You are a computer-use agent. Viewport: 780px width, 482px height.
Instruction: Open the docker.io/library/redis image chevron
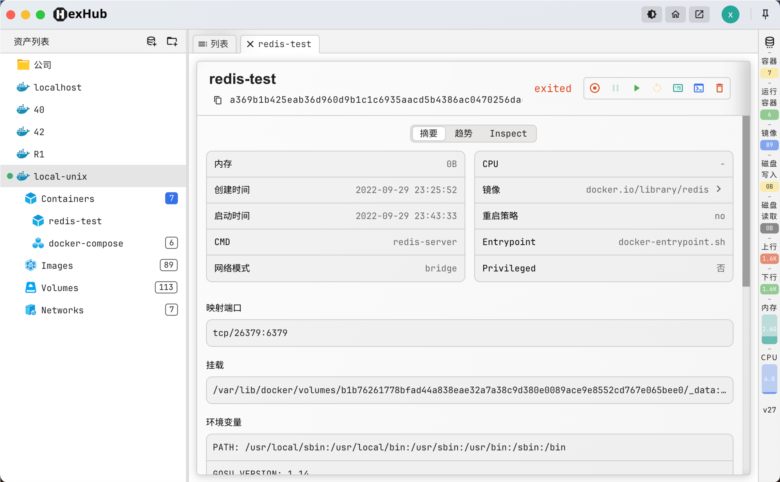click(x=719, y=189)
